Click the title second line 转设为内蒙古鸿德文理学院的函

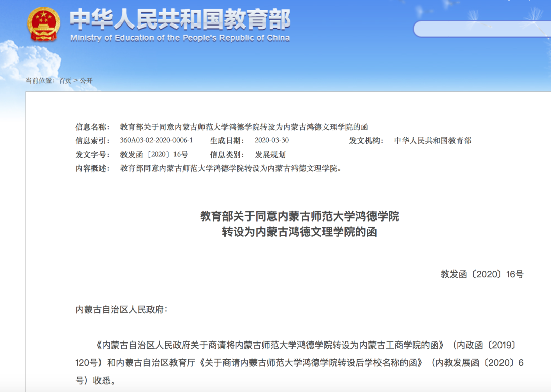(x=299, y=232)
